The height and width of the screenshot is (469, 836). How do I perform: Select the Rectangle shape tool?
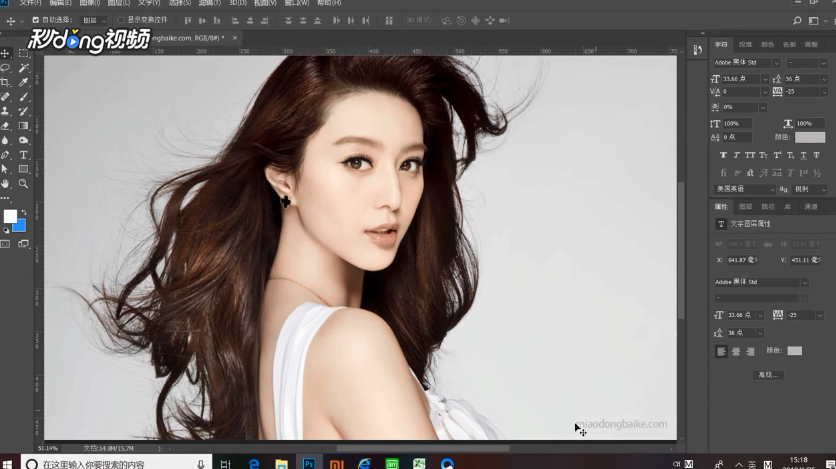click(x=23, y=169)
